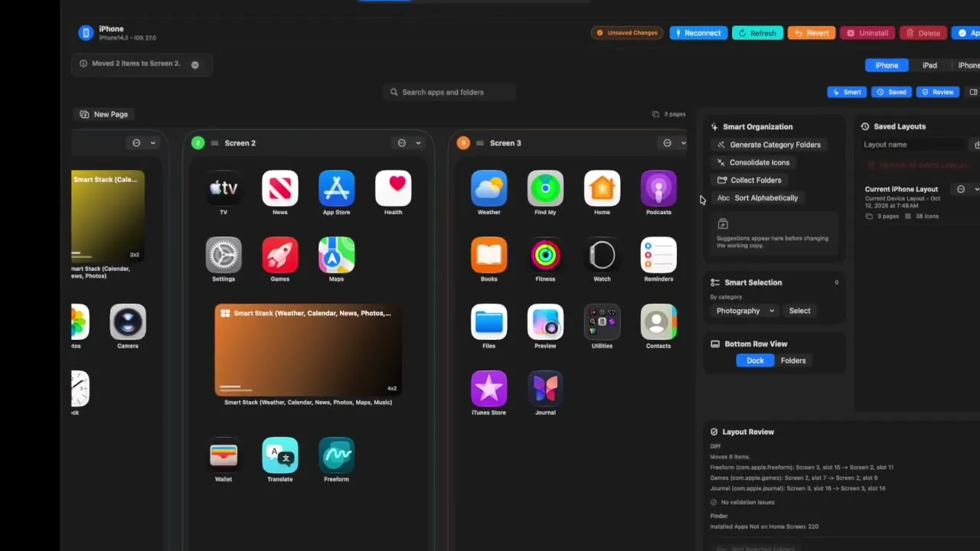
Task: Click the Utilities folder icon
Action: tap(602, 322)
